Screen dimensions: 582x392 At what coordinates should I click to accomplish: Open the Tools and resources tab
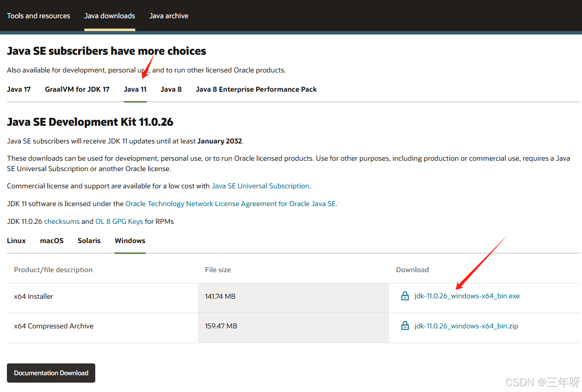pyautogui.click(x=39, y=16)
